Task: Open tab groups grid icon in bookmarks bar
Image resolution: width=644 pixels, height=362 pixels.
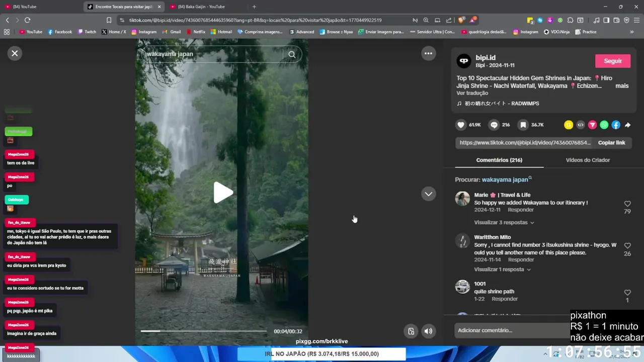Action: [7, 32]
